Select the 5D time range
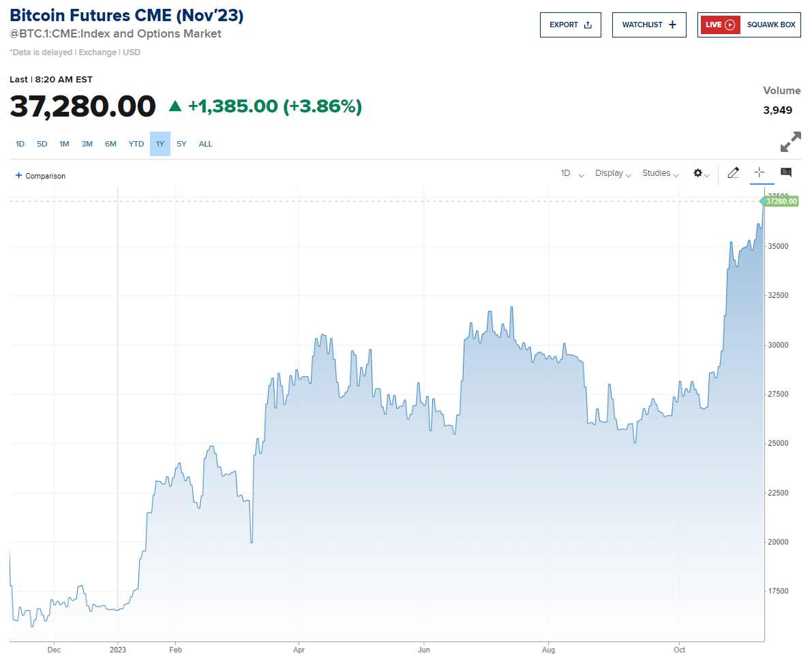Image resolution: width=812 pixels, height=666 pixels. tap(42, 144)
